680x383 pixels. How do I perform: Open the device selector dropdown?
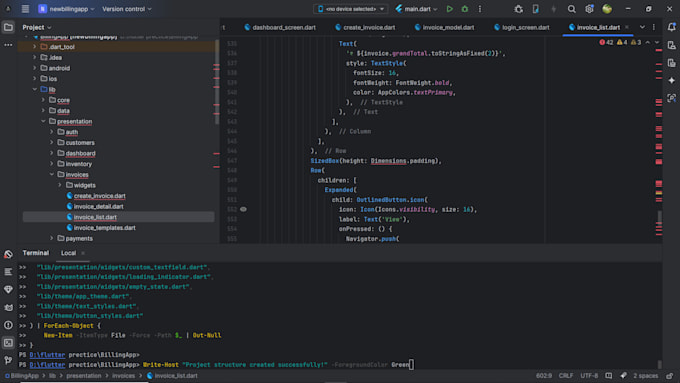(x=351, y=9)
